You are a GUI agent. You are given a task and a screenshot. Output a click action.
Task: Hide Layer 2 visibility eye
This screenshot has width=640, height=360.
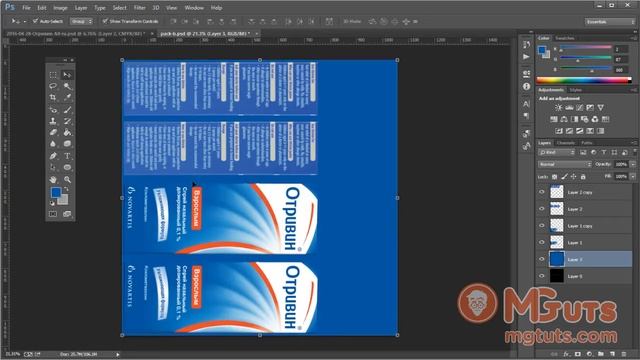pos(542,209)
